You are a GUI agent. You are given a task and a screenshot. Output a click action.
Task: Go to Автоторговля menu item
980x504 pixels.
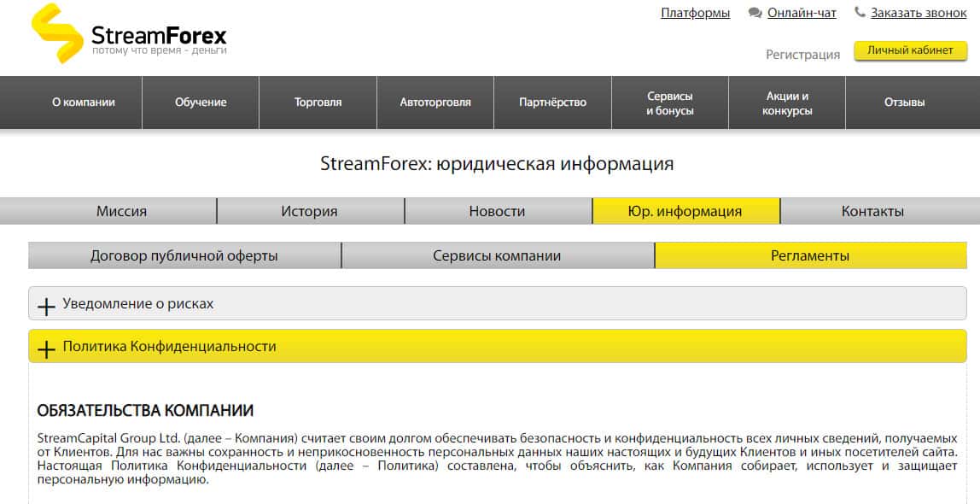(x=435, y=103)
